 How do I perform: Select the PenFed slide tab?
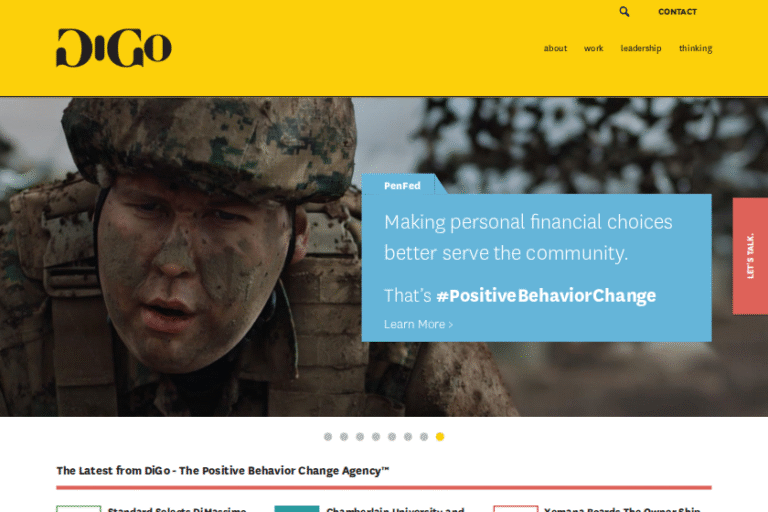coord(403,185)
